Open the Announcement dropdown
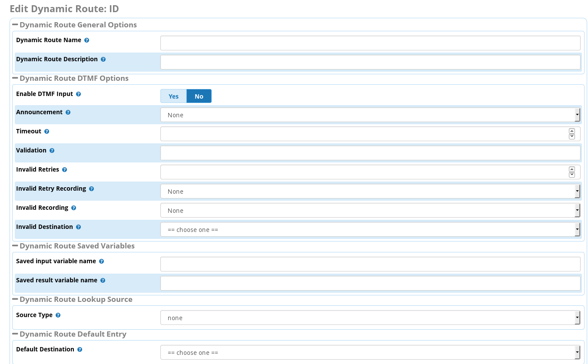588x364 pixels. (370, 115)
